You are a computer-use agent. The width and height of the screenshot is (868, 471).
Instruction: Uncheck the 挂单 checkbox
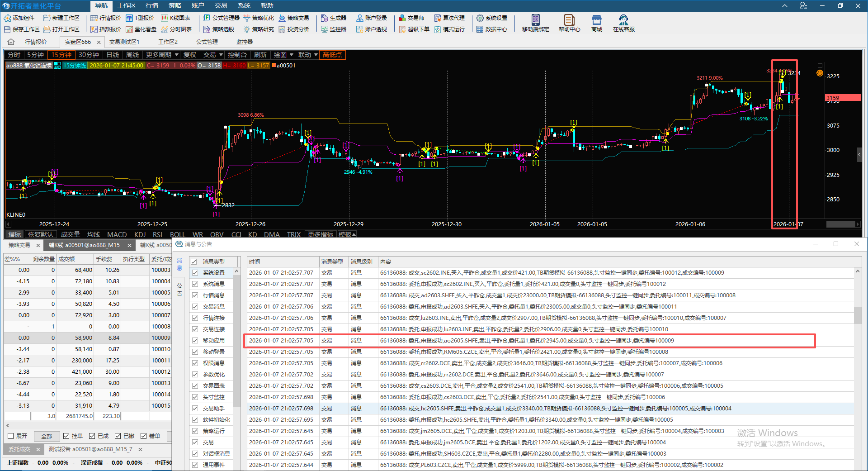[66, 436]
